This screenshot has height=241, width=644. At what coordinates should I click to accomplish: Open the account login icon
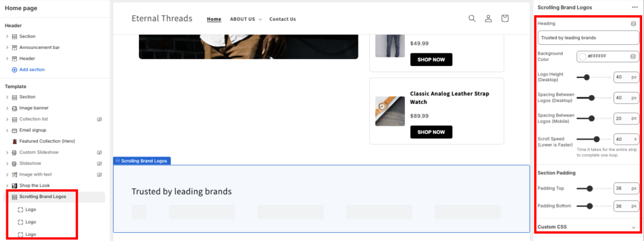pos(488,18)
